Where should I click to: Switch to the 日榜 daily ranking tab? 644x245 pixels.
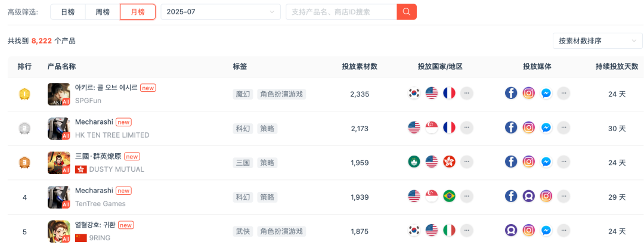[x=68, y=12]
